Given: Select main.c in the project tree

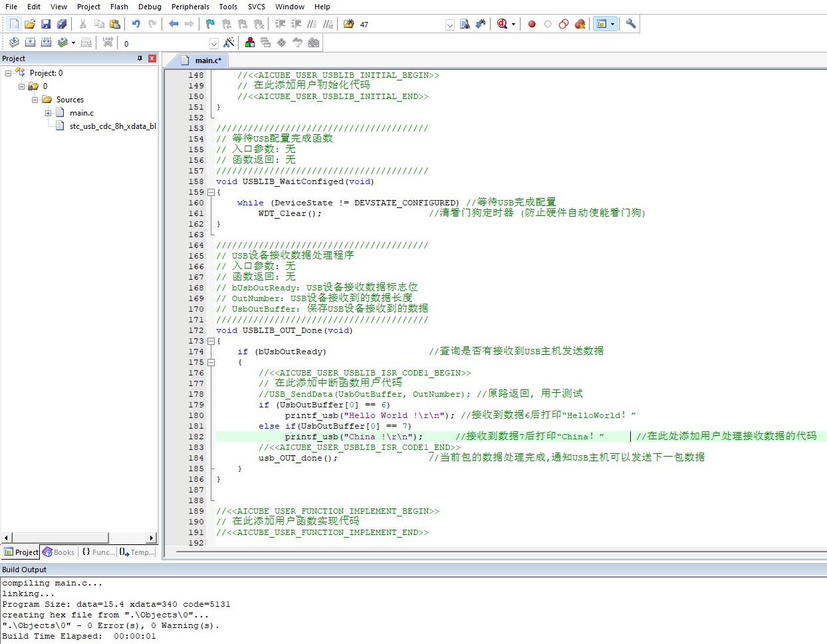Looking at the screenshot, I should 82,113.
